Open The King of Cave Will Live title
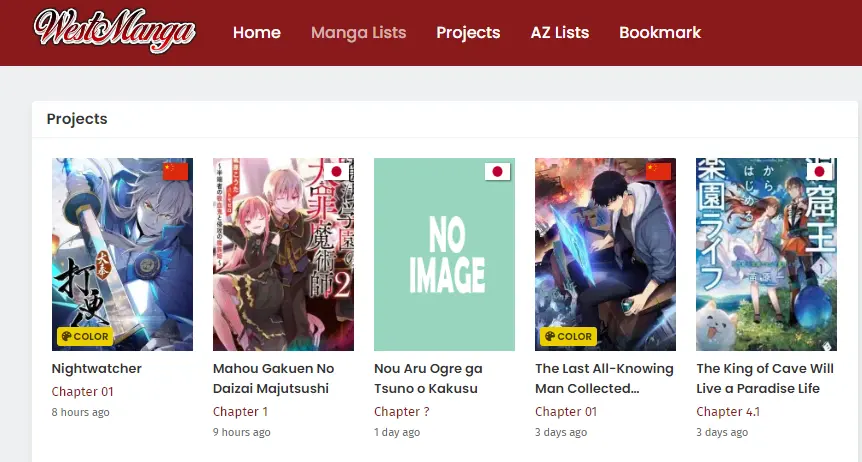This screenshot has width=862, height=462. (765, 378)
